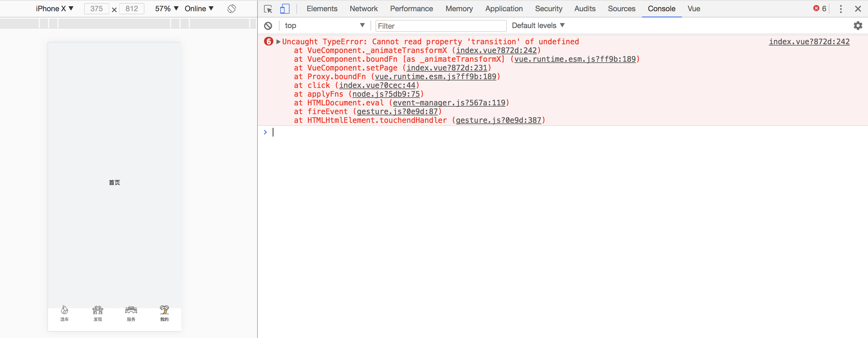
Task: Select the 服务 tab icon
Action: coord(131,309)
